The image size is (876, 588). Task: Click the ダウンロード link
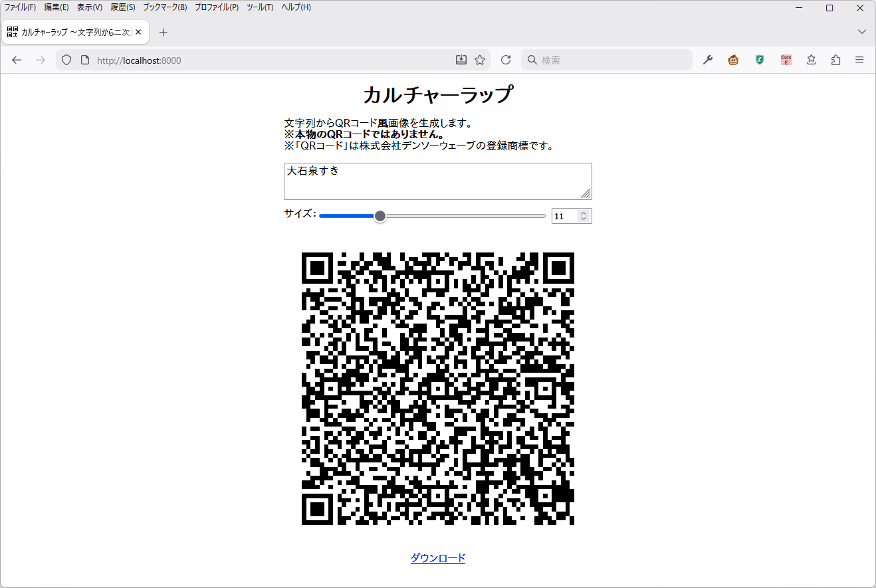click(x=437, y=558)
